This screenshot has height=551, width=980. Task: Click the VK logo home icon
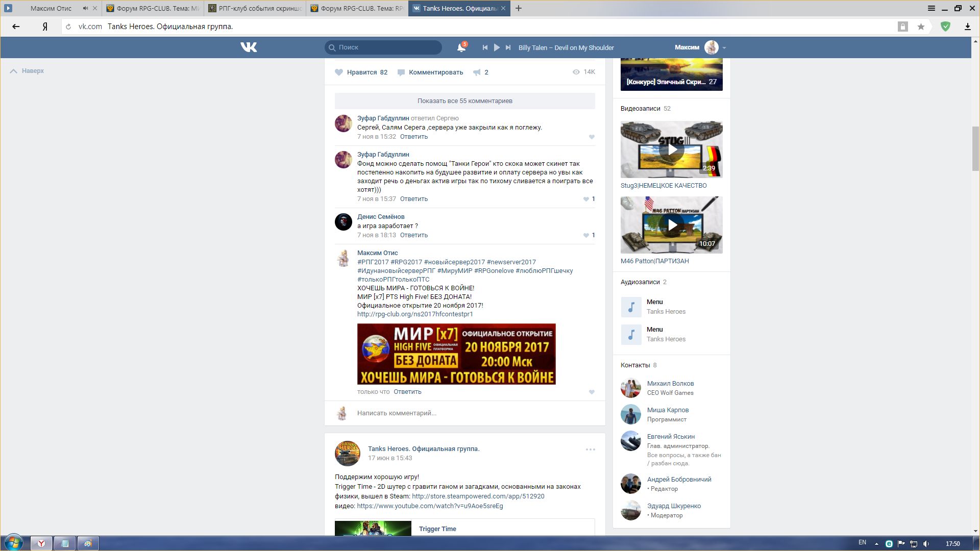(x=249, y=47)
